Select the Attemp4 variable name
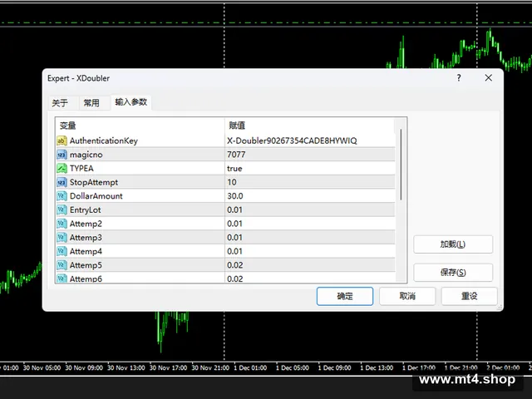Viewport: 532px width, 399px height. (86, 251)
